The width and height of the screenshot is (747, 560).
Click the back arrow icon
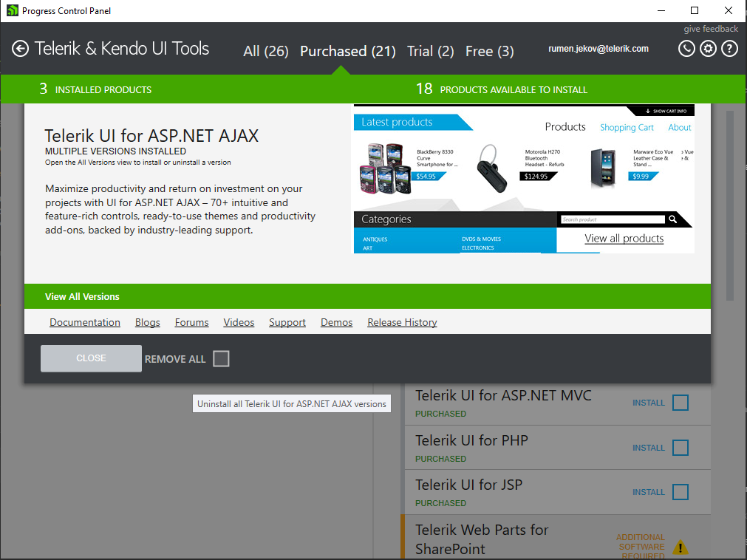[20, 49]
